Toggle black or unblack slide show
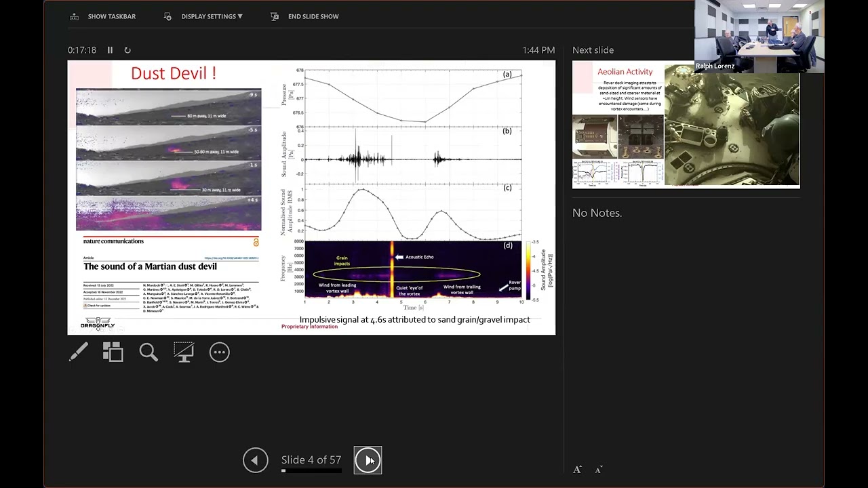The image size is (868, 488). coord(184,352)
